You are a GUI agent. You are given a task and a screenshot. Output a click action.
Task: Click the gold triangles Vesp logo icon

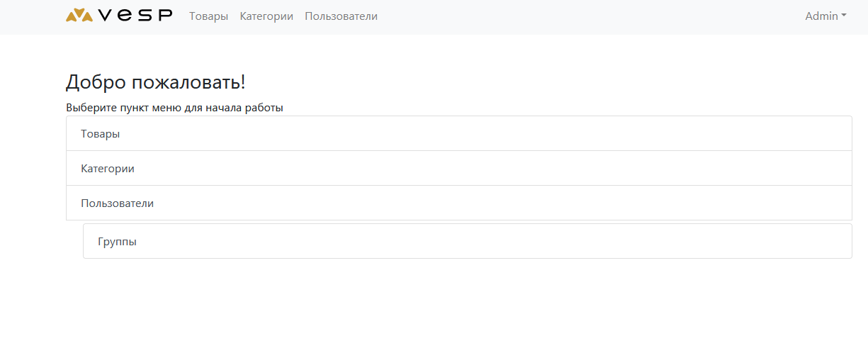(x=79, y=16)
